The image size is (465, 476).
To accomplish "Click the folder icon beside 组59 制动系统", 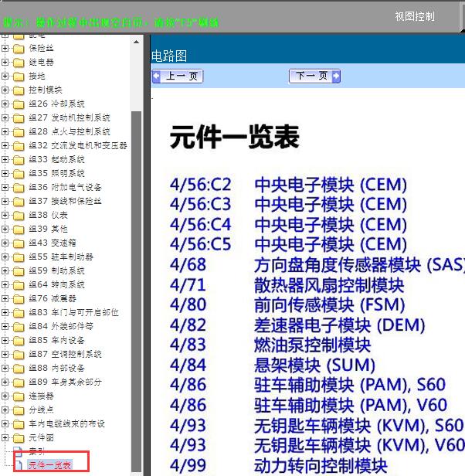I will click(19, 271).
